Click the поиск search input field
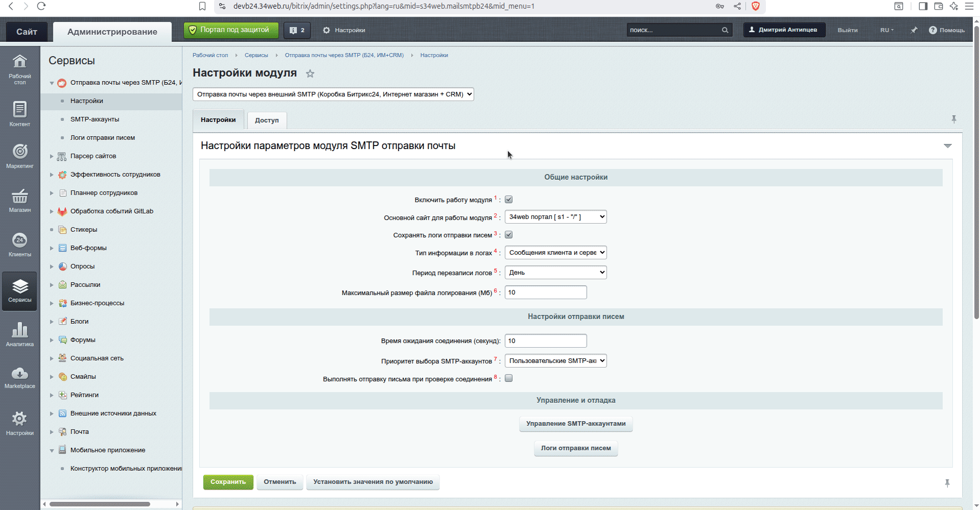 673,30
